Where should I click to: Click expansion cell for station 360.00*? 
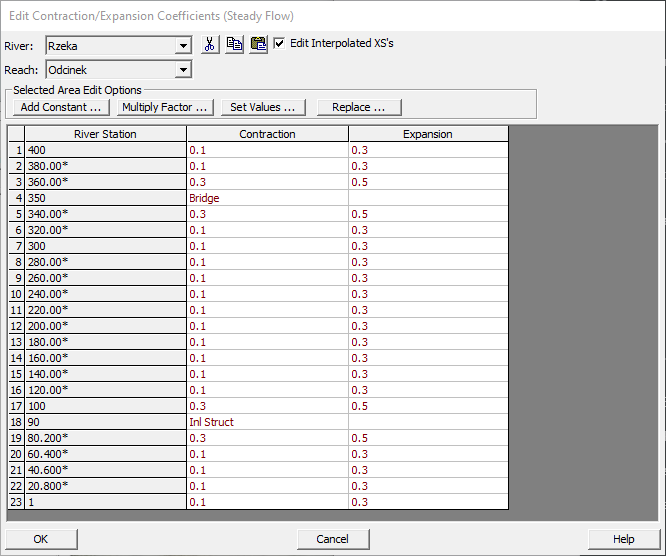428,182
